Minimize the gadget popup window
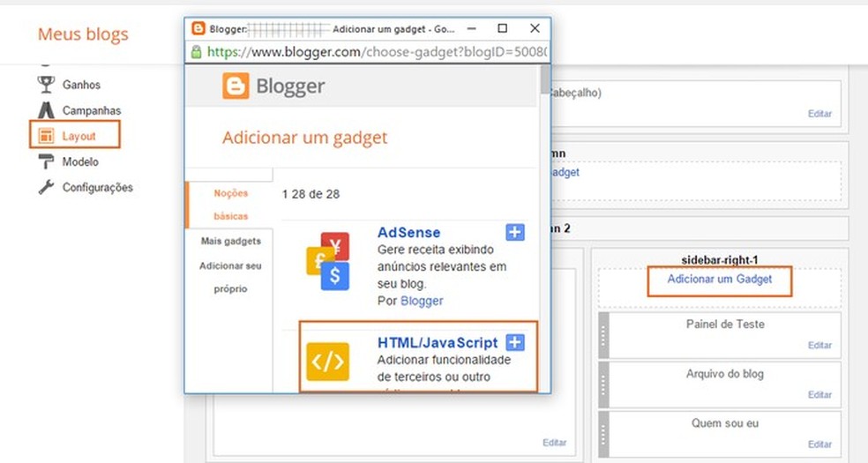 tap(472, 28)
